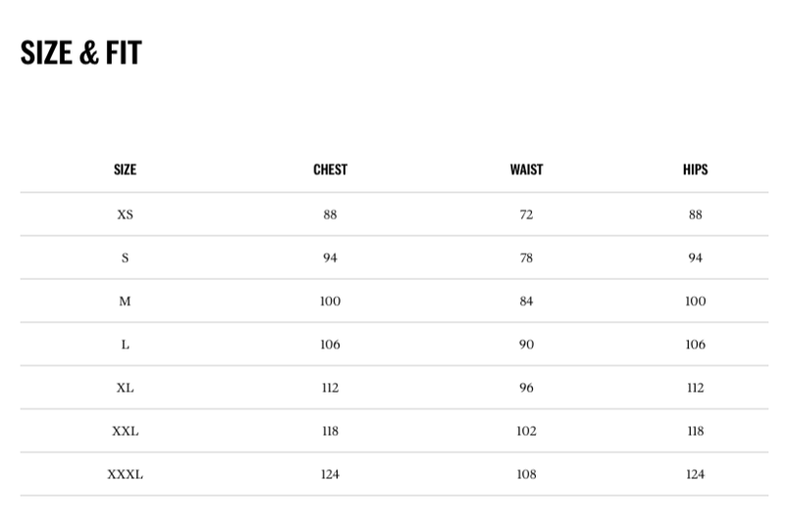The width and height of the screenshot is (785, 532).
Task: Click the CHEST column header
Action: point(330,169)
